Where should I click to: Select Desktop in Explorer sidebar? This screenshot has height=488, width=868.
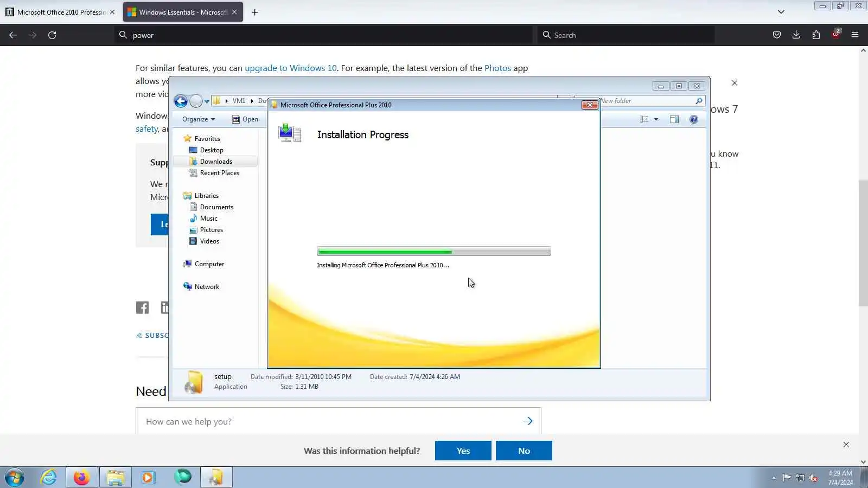click(x=212, y=150)
